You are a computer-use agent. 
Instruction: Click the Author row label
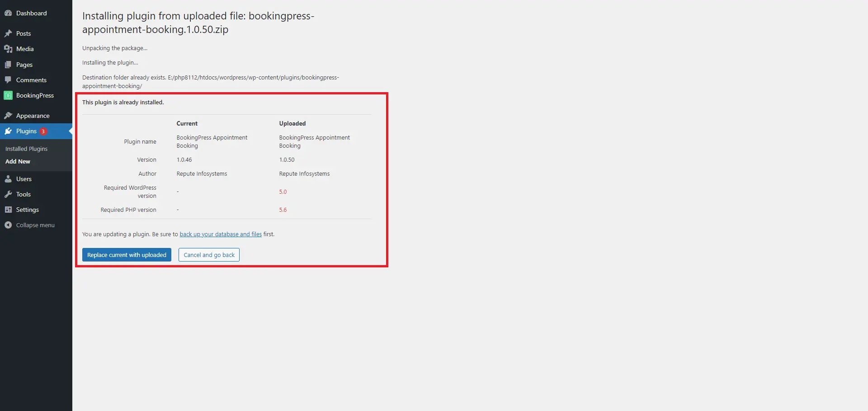147,173
